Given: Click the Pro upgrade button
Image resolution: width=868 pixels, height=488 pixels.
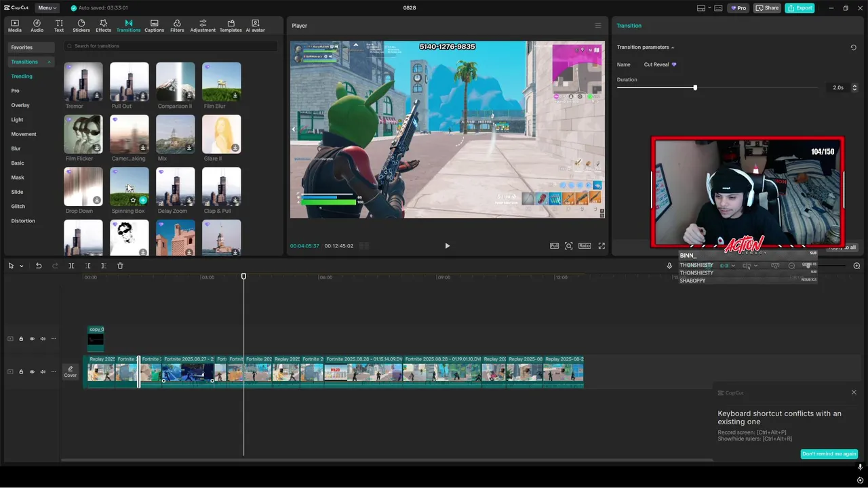Looking at the screenshot, I should pos(738,8).
